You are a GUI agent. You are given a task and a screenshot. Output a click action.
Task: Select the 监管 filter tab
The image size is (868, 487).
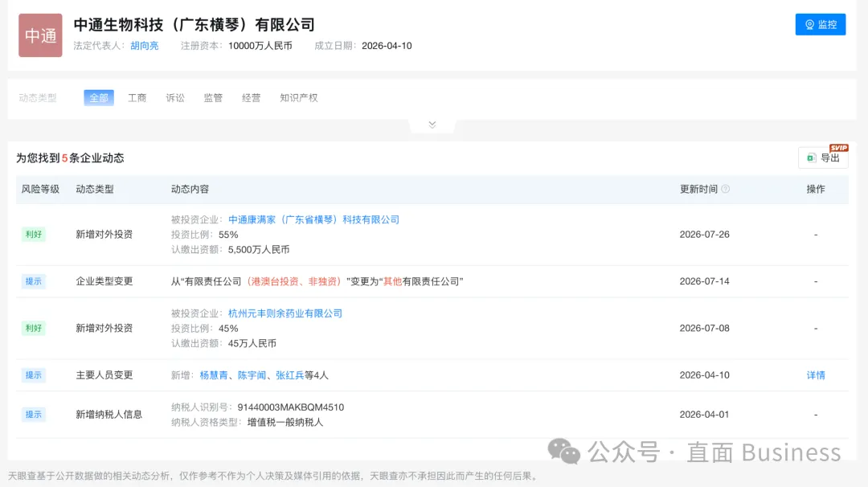tap(213, 98)
